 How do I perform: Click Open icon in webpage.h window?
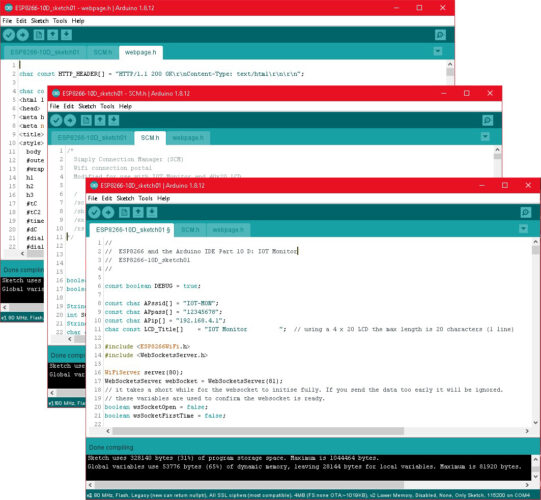point(52,35)
